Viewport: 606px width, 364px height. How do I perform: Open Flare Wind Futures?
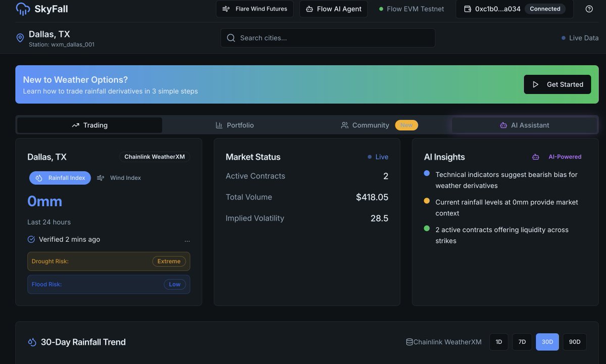(255, 9)
